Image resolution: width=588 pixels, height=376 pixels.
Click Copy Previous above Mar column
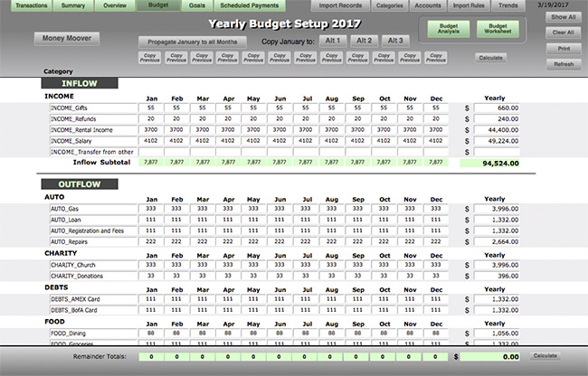click(x=202, y=58)
